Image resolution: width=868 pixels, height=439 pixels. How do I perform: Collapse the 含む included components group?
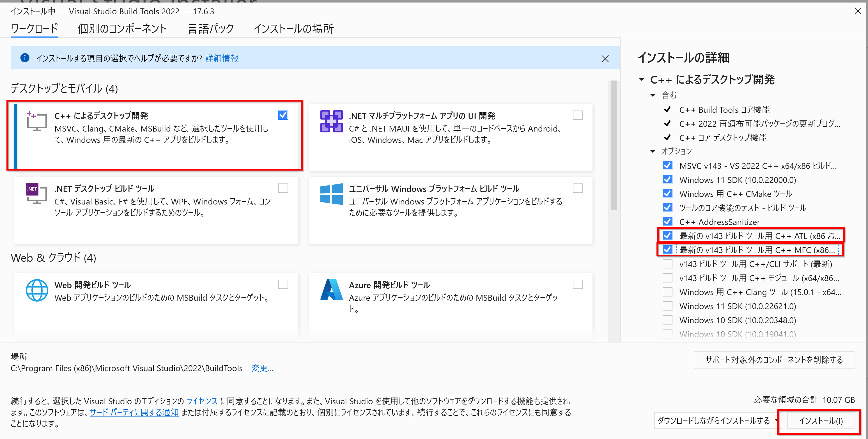coord(653,95)
